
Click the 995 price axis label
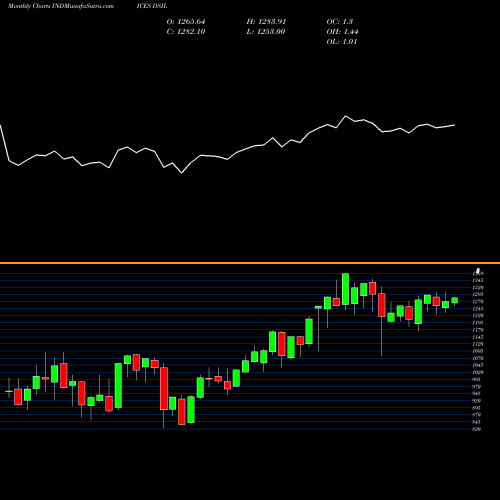click(x=477, y=380)
